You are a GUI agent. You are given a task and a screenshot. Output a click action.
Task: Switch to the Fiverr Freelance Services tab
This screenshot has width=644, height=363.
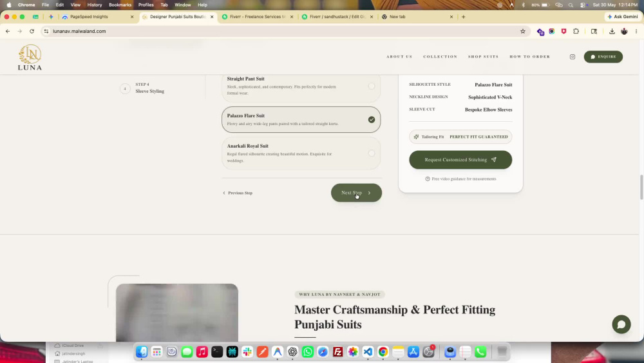(x=257, y=17)
